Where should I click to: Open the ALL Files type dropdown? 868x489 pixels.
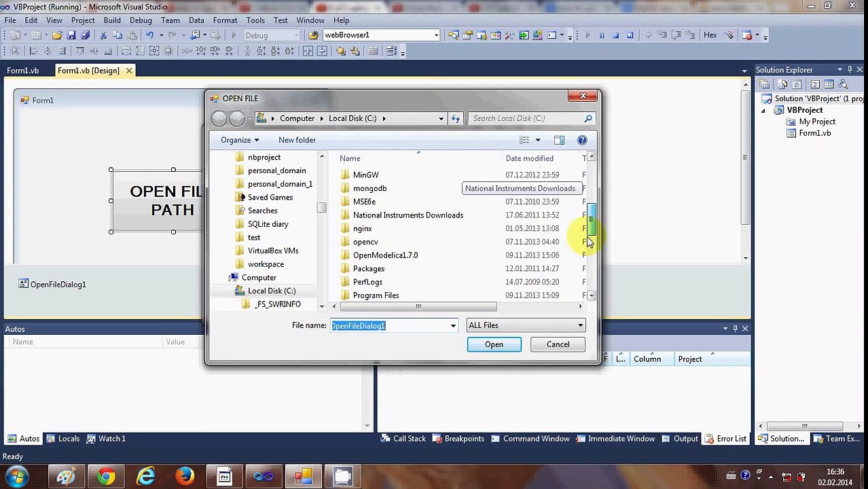pos(580,325)
